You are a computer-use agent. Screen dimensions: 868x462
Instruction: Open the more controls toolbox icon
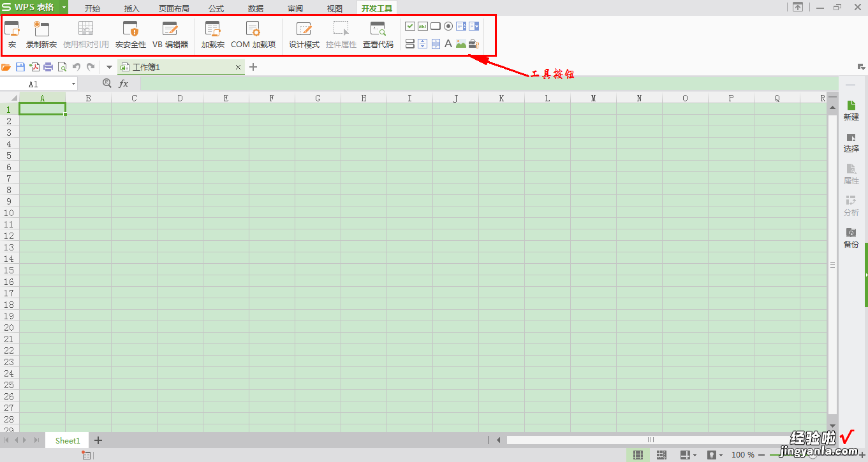point(474,44)
